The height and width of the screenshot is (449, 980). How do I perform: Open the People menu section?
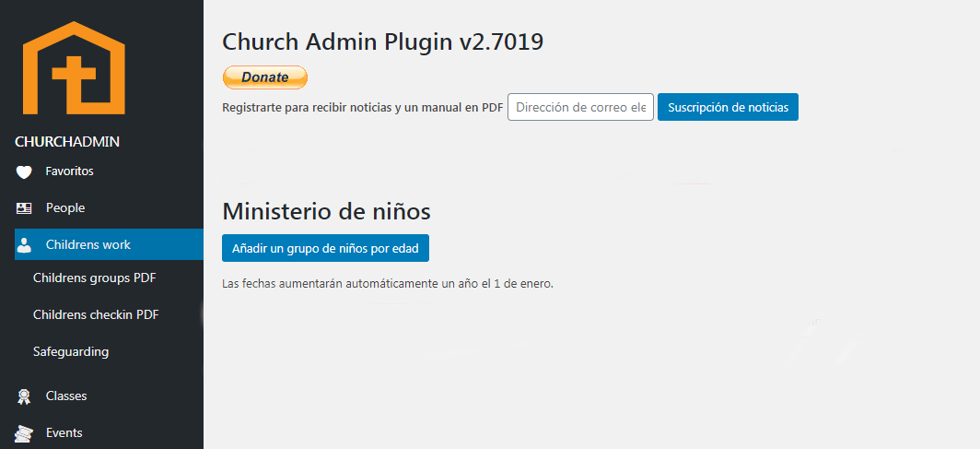pyautogui.click(x=65, y=208)
